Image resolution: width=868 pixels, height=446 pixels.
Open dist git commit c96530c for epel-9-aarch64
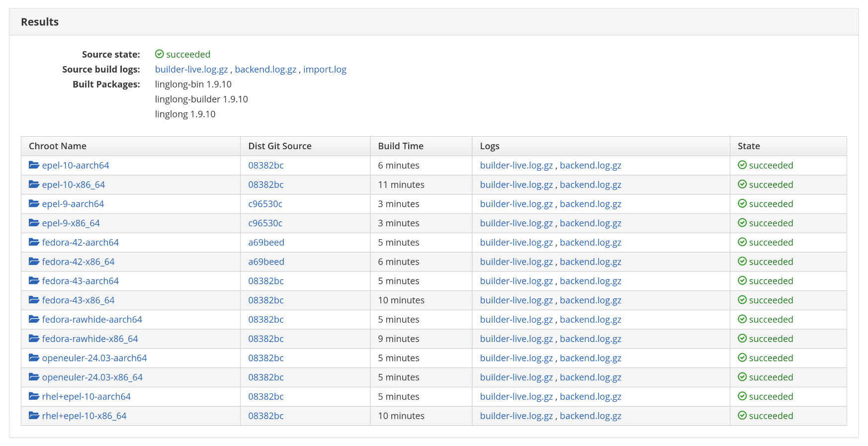click(265, 204)
